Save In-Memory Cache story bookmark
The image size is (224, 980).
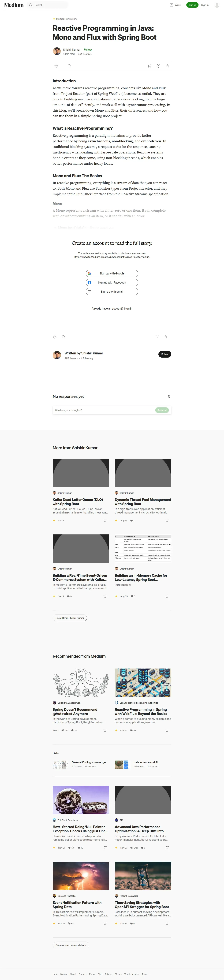pos(167,596)
